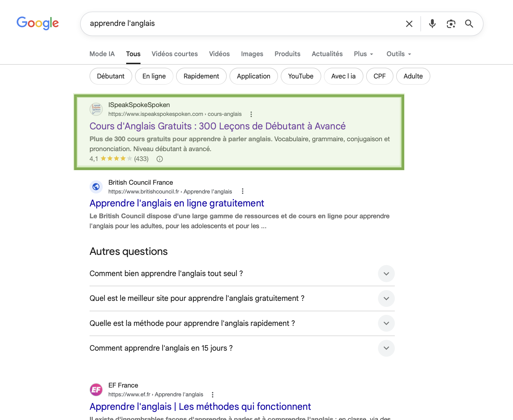Enable the Débutant search filter
The width and height of the screenshot is (513, 420).
pos(110,76)
